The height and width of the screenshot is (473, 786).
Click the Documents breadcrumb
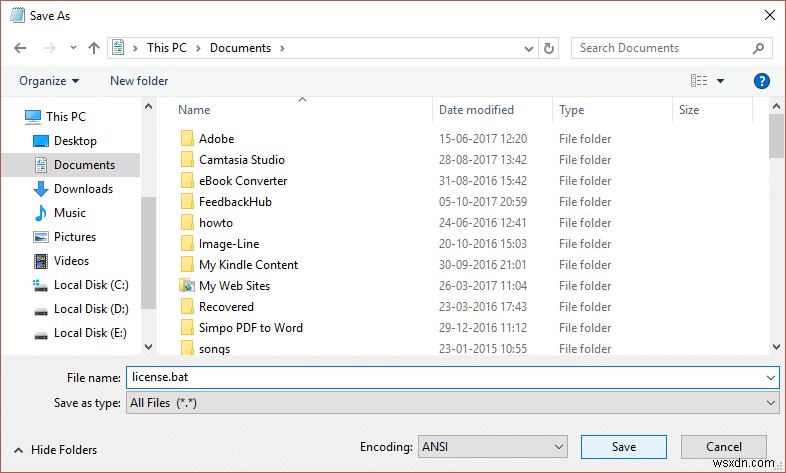point(240,48)
